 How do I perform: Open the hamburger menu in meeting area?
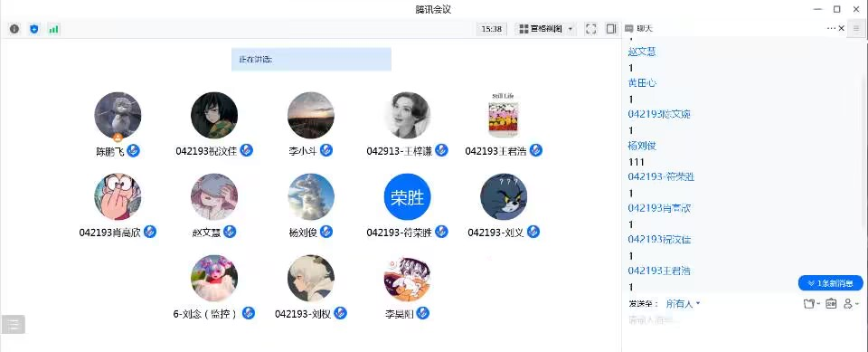point(14,324)
